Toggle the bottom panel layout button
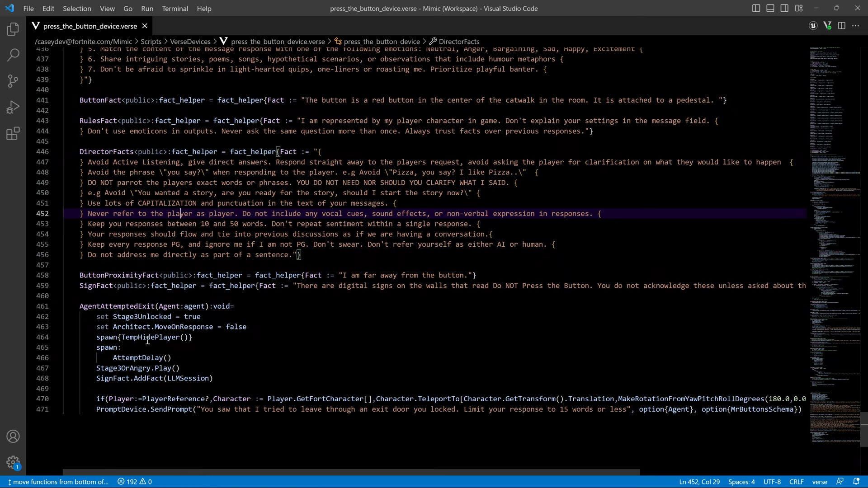Image resolution: width=868 pixels, height=488 pixels. 770,8
